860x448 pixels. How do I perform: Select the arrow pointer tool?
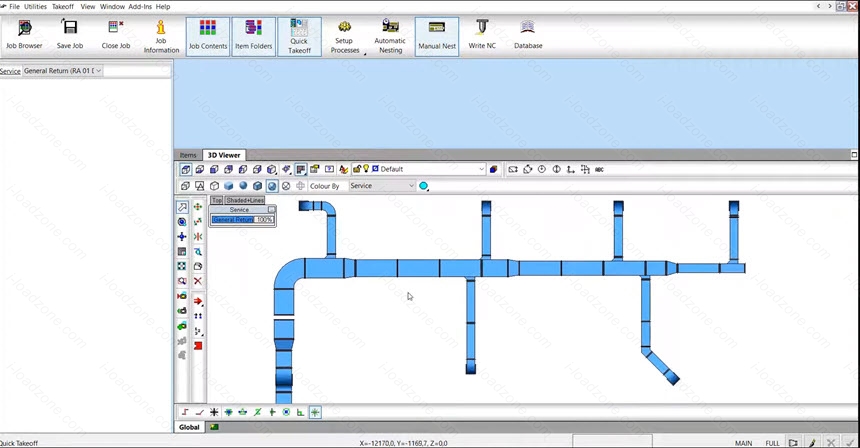pos(182,207)
